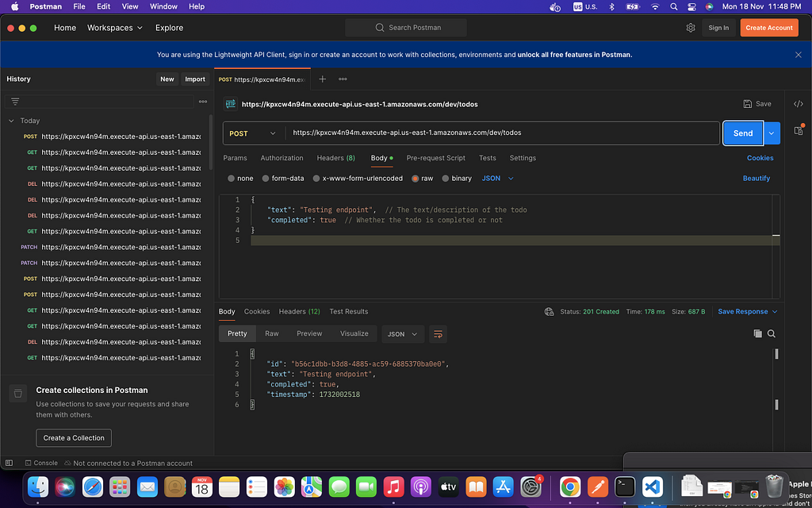This screenshot has height=508, width=812.
Task: Click the Create Account button
Action: 769,28
